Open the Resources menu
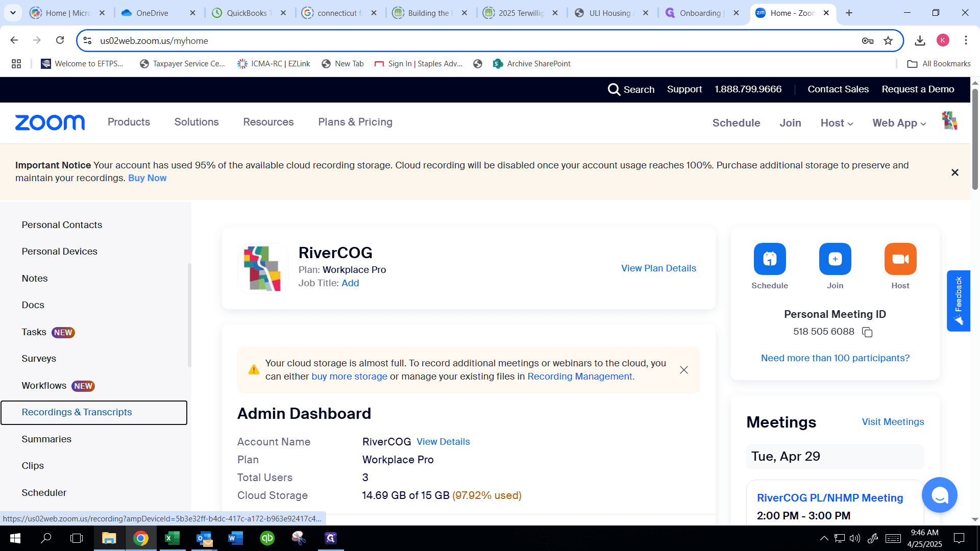Screen dimensions: 980x551 (268, 122)
